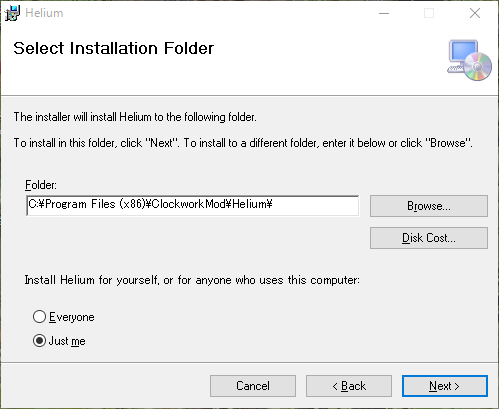Close the Helium setup window

pos(475,13)
